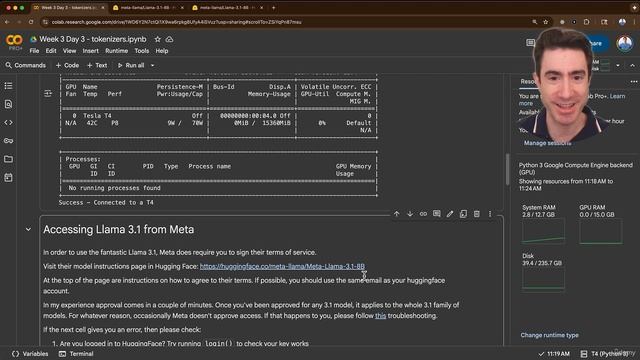Delete the selected cell with trash icon
Screen dimensions: 640x360
[477, 214]
